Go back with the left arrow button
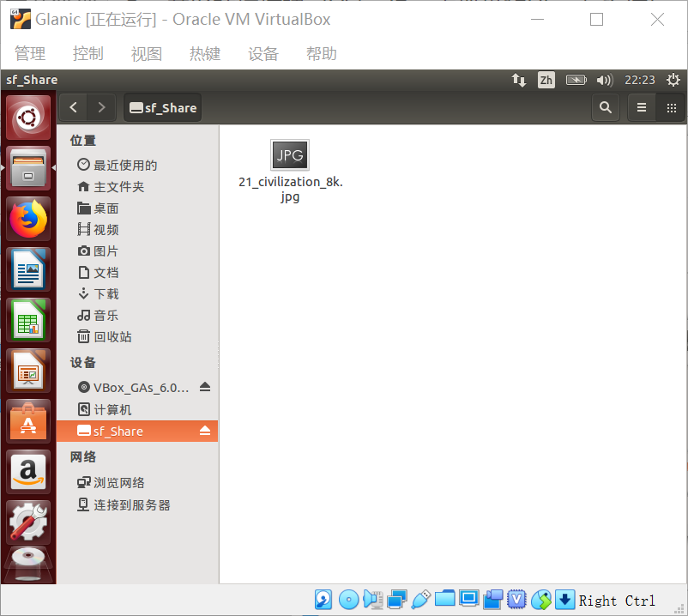 (73, 107)
